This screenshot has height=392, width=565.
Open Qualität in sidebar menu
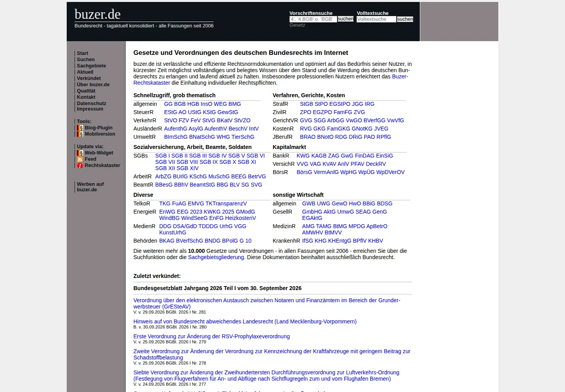pyautogui.click(x=86, y=91)
